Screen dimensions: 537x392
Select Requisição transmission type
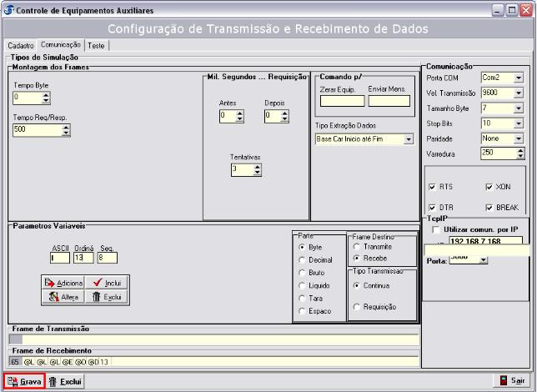pyautogui.click(x=358, y=307)
